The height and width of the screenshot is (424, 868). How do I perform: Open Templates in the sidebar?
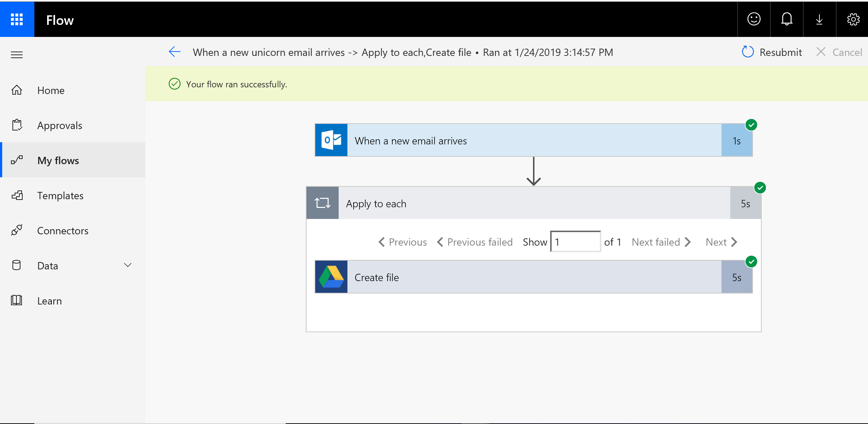pyautogui.click(x=60, y=196)
